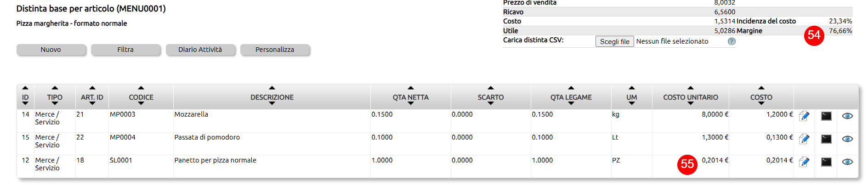Sort descending by COSTO UNITARIO column
The image size is (868, 185).
tap(691, 104)
